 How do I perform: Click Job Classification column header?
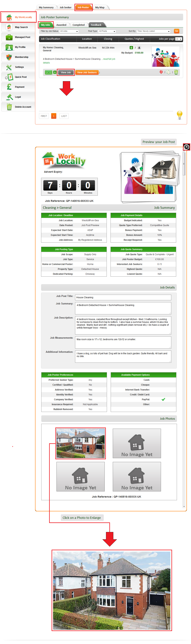click(x=50, y=39)
